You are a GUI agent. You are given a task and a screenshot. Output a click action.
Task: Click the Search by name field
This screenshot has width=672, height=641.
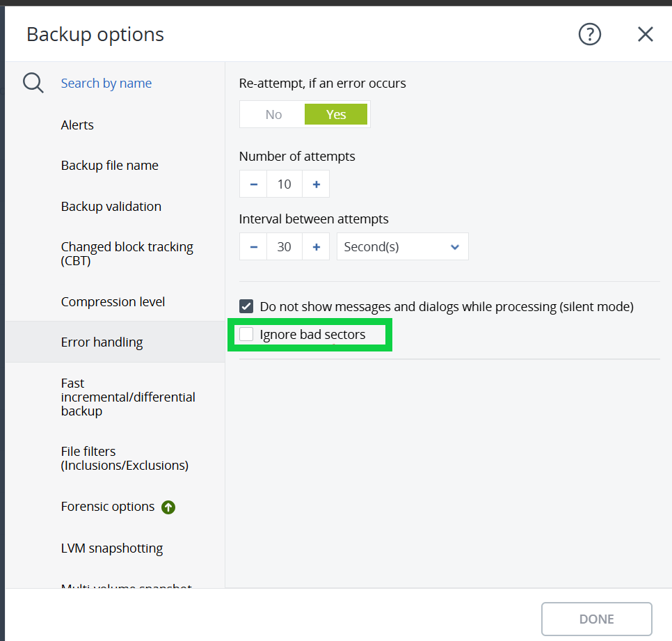106,84
